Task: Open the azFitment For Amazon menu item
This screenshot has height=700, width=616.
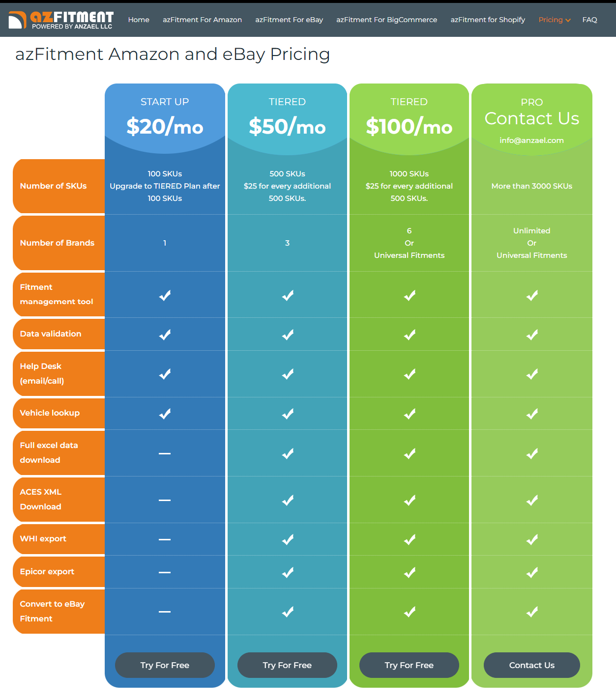Action: pyautogui.click(x=202, y=20)
